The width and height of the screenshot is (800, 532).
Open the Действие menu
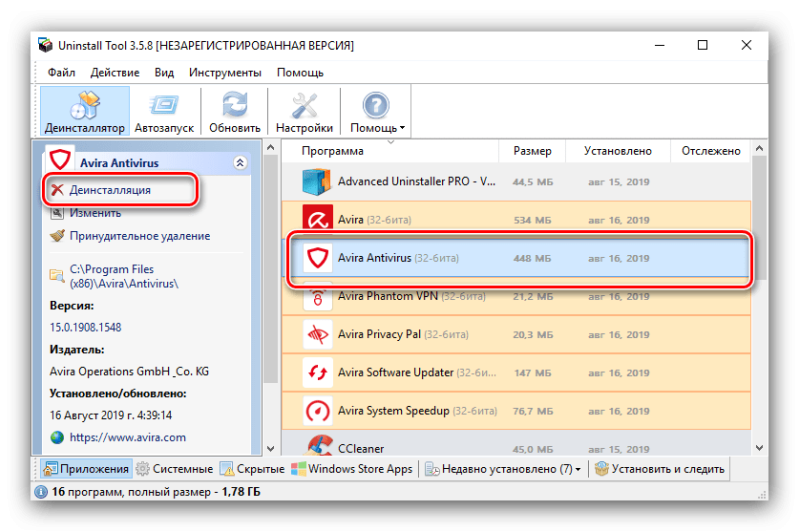[x=115, y=72]
